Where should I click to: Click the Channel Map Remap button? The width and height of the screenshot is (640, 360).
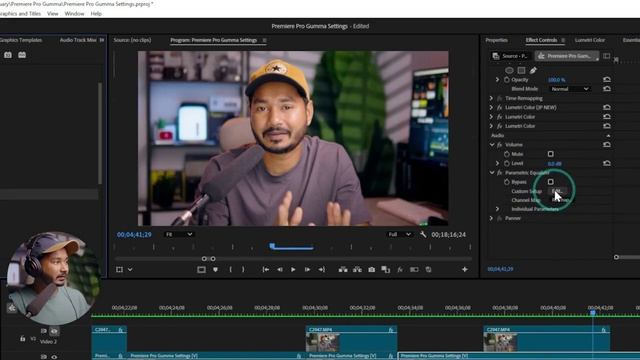click(560, 200)
